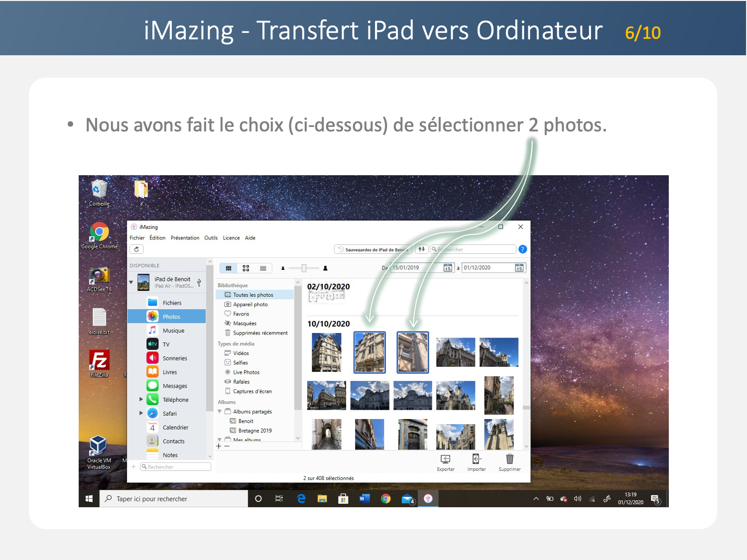Expand the Safari section arrow

(141, 413)
